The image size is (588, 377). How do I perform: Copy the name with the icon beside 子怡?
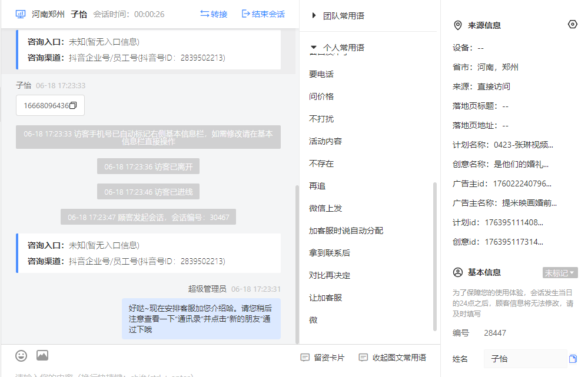(573, 359)
